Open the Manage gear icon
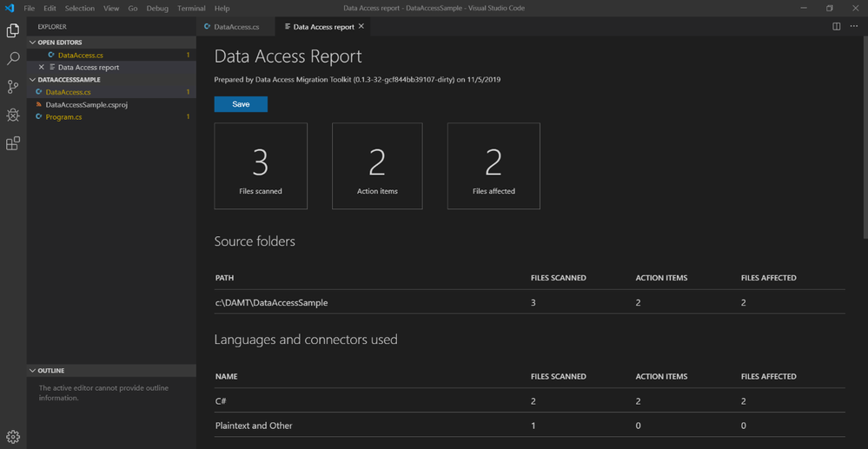The height and width of the screenshot is (449, 868). [x=13, y=436]
